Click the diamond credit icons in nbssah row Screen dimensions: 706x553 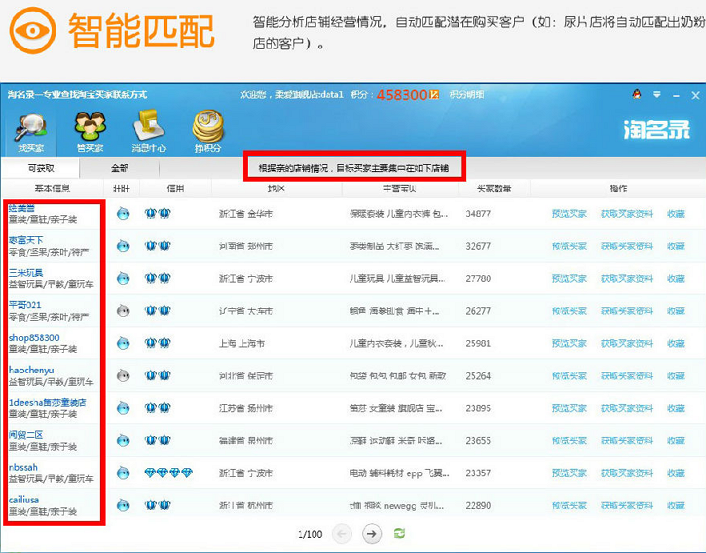(x=169, y=472)
